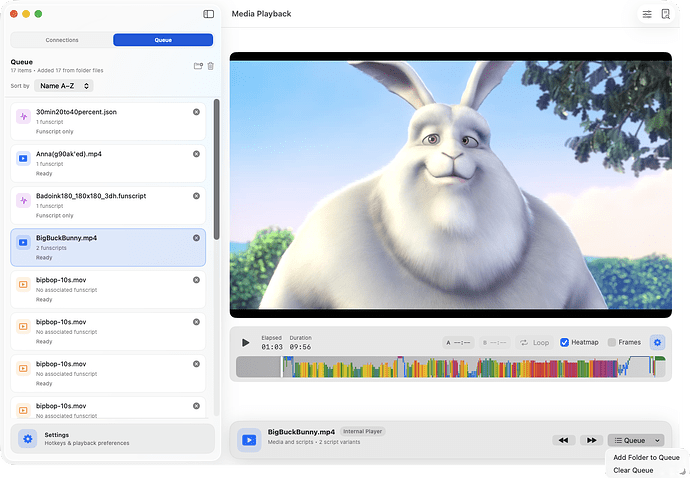Open heatmap settings gear icon
The height and width of the screenshot is (478, 690).
tap(657, 342)
